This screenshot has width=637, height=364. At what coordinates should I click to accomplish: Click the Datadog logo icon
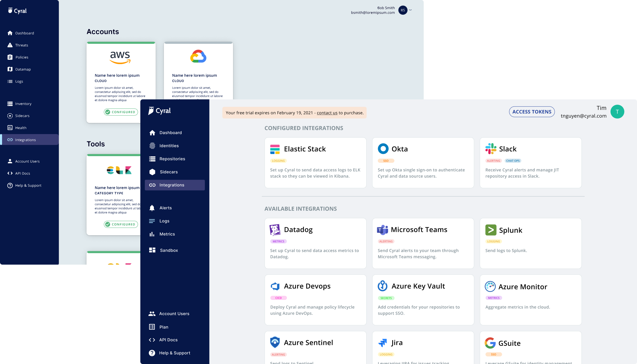[275, 230]
